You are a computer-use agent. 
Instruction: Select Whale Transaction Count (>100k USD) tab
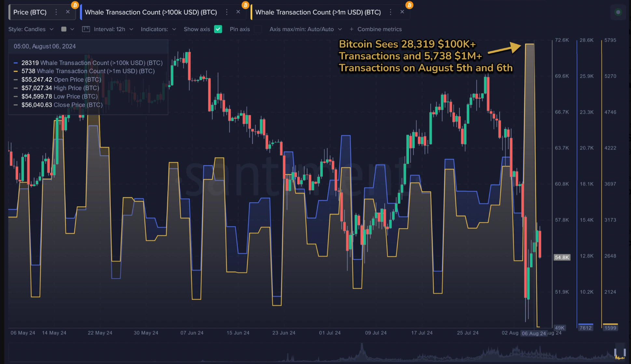[x=151, y=12]
